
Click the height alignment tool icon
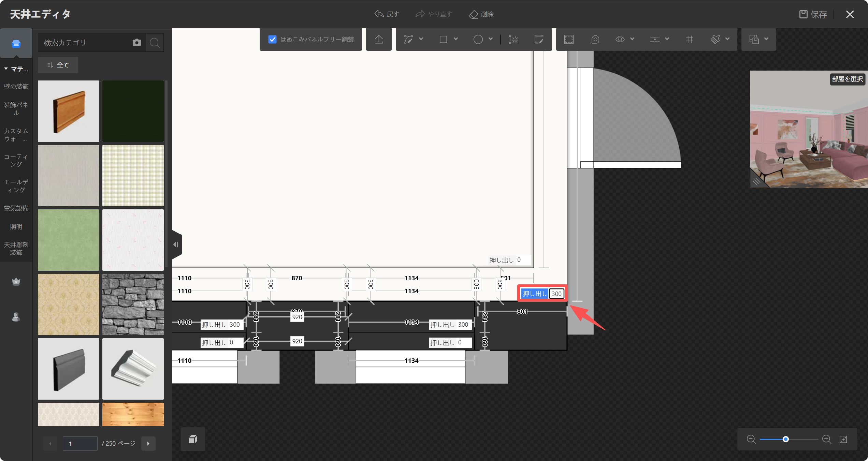654,40
